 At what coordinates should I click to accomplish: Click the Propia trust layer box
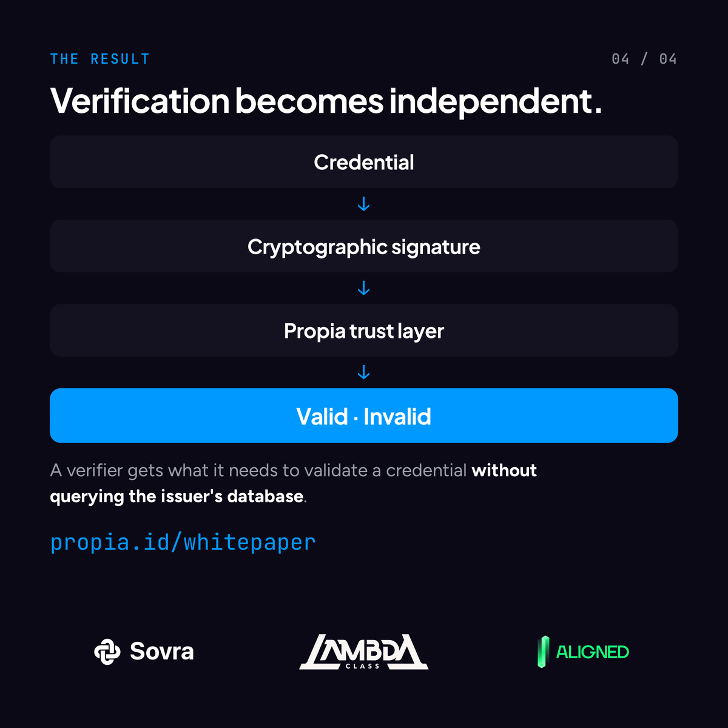click(364, 331)
